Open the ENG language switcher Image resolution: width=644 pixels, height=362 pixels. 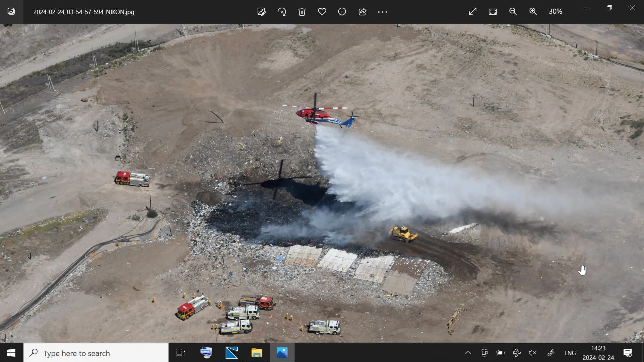(570, 353)
